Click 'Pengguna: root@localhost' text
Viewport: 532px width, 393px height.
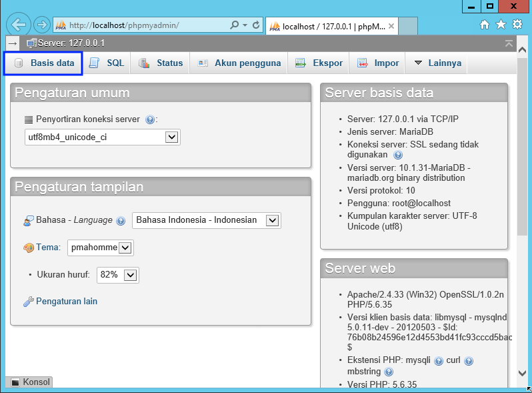point(399,203)
